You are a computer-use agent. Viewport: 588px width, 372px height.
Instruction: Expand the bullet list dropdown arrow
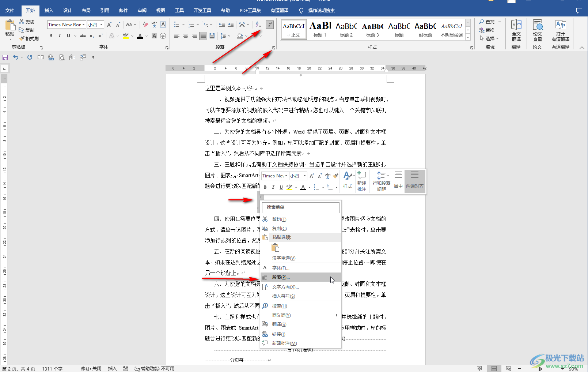(183, 25)
